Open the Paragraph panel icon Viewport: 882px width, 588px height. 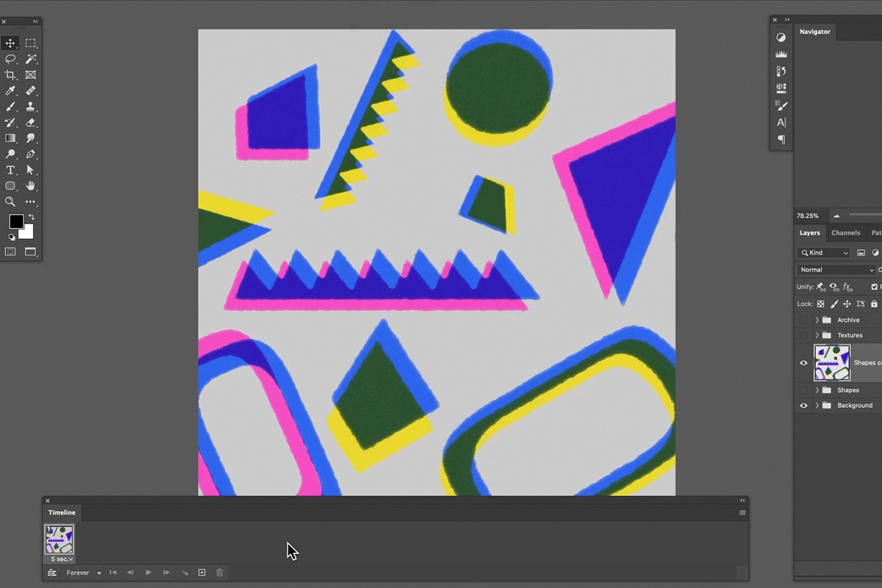[x=781, y=140]
